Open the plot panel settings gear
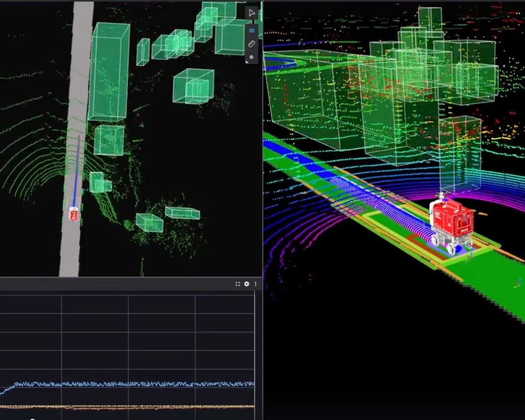This screenshot has width=525, height=420. point(247,284)
